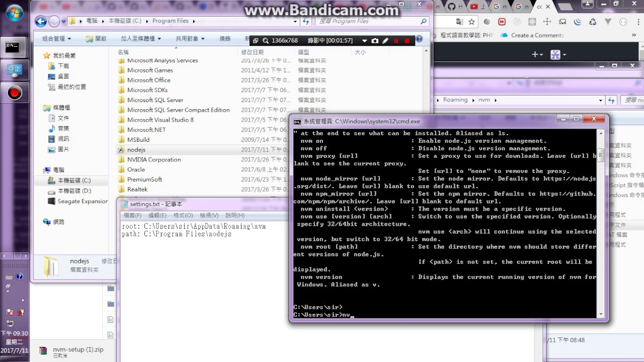Click Chrome translate page icon
Image resolution: width=644 pixels, height=362 pixels.
(x=459, y=22)
